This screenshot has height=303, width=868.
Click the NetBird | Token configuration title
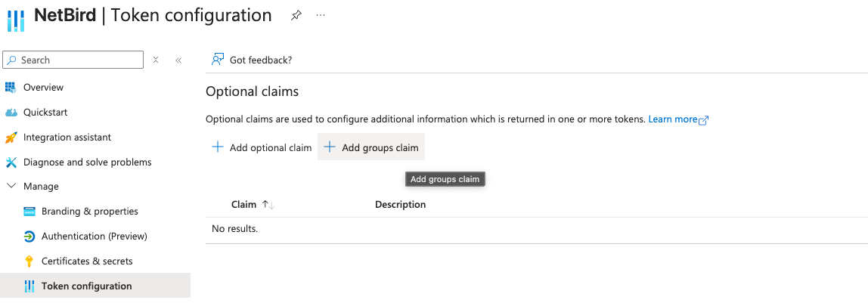point(153,15)
